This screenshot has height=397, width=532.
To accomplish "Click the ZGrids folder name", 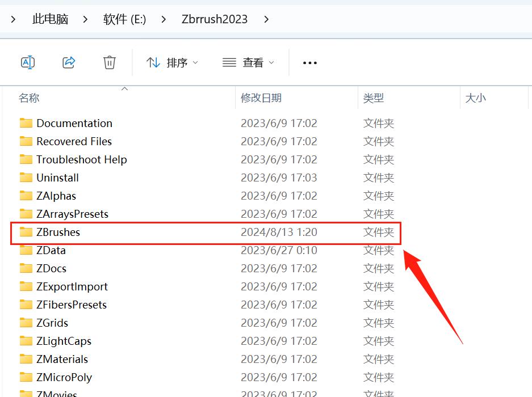I will tap(52, 323).
